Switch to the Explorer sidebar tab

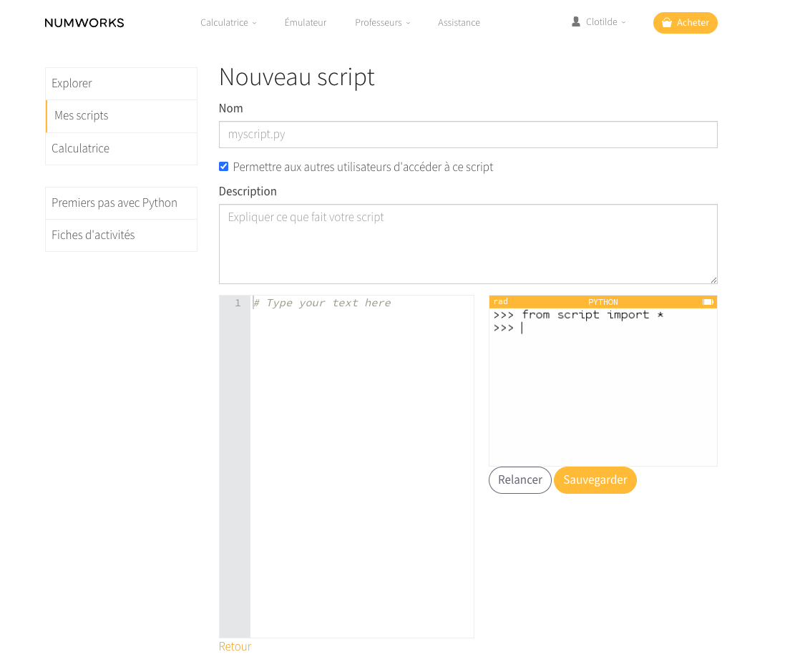72,83
